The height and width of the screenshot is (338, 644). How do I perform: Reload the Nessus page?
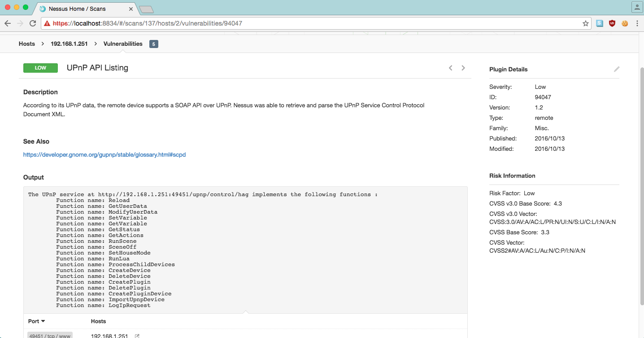click(33, 23)
